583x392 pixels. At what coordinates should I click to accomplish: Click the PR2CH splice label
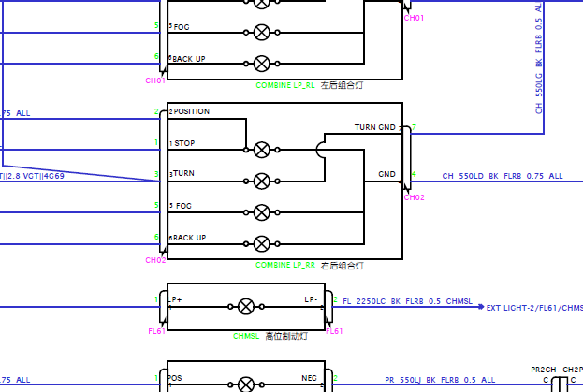(543, 370)
